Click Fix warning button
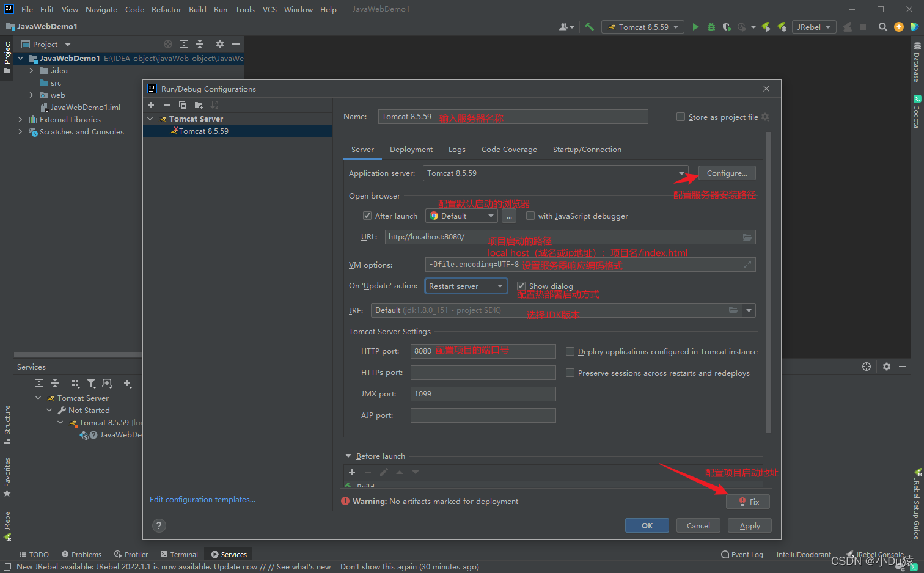924x573 pixels. coord(748,502)
